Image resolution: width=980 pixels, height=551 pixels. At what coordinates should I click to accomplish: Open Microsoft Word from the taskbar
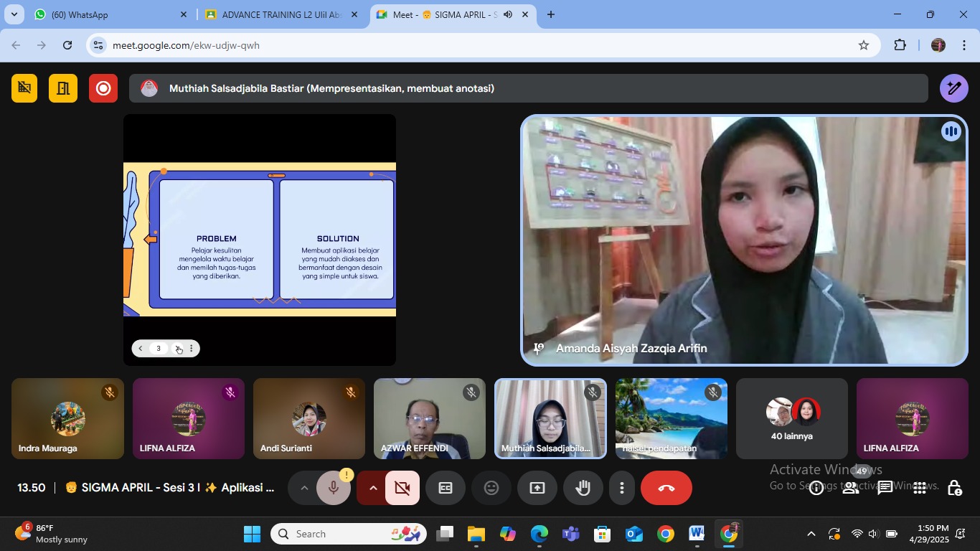click(697, 534)
